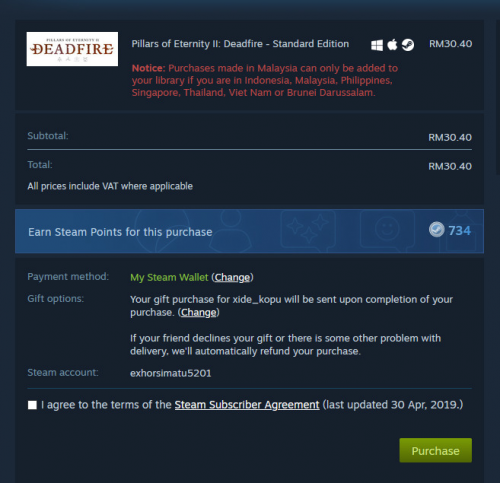Change the payment method from Steam Wallet
The image size is (500, 483).
pos(232,277)
